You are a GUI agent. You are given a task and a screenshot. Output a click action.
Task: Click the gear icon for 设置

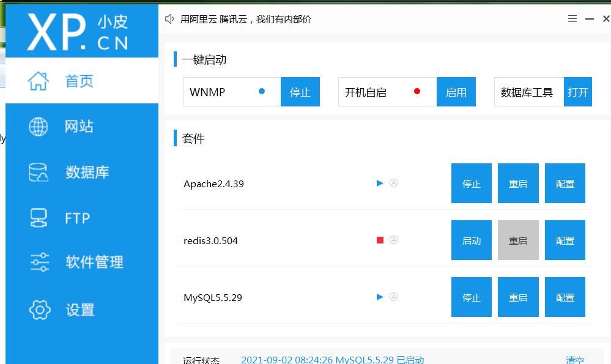click(39, 310)
